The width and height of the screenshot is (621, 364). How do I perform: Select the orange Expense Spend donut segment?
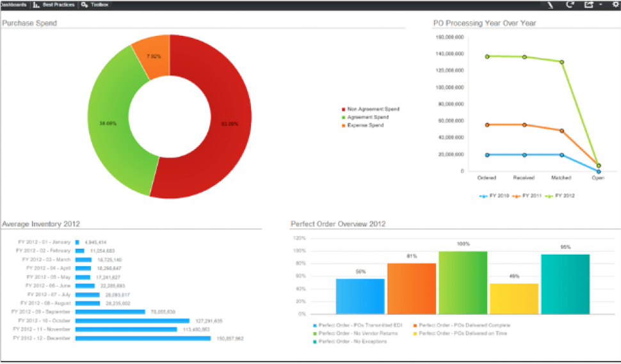[154, 56]
